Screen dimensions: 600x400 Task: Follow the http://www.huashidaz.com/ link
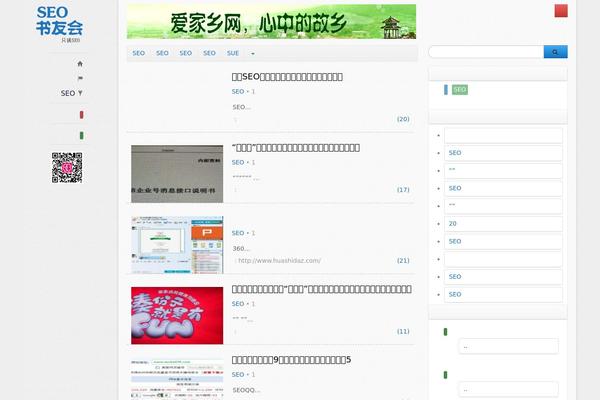279,261
